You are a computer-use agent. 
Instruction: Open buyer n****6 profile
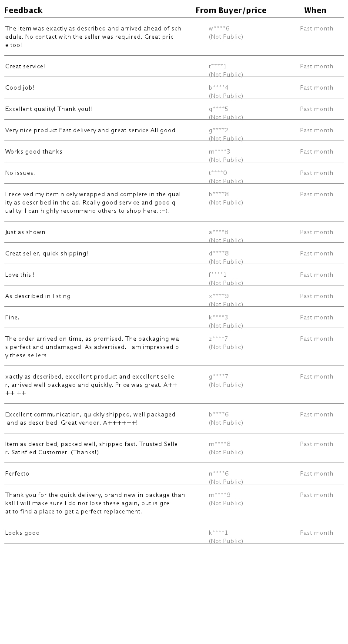tap(218, 474)
